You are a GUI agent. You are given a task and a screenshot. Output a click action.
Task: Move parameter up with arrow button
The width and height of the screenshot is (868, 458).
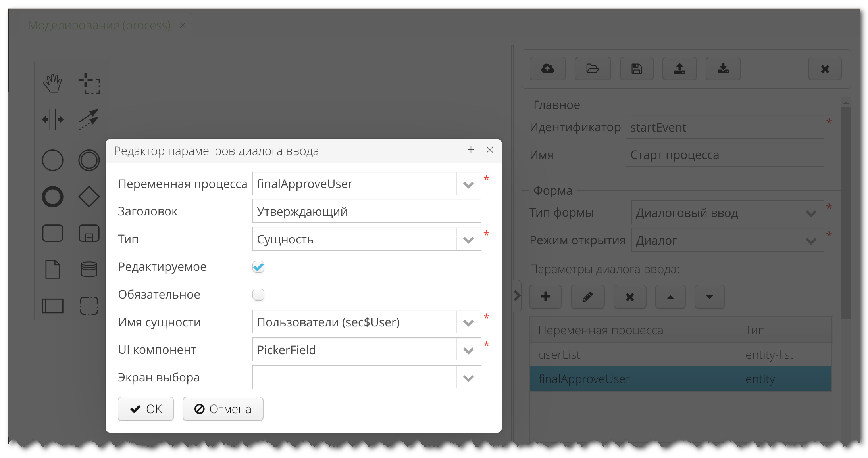(x=670, y=297)
